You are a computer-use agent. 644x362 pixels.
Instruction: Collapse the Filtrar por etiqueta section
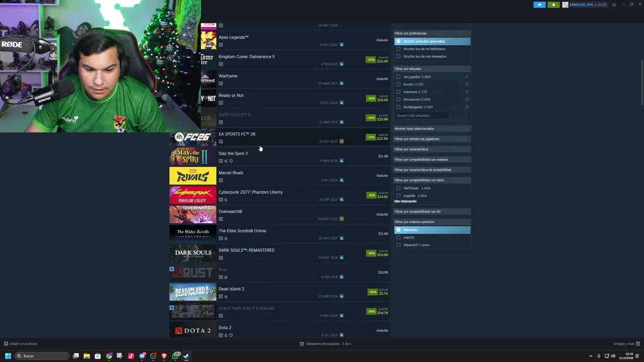(432, 69)
